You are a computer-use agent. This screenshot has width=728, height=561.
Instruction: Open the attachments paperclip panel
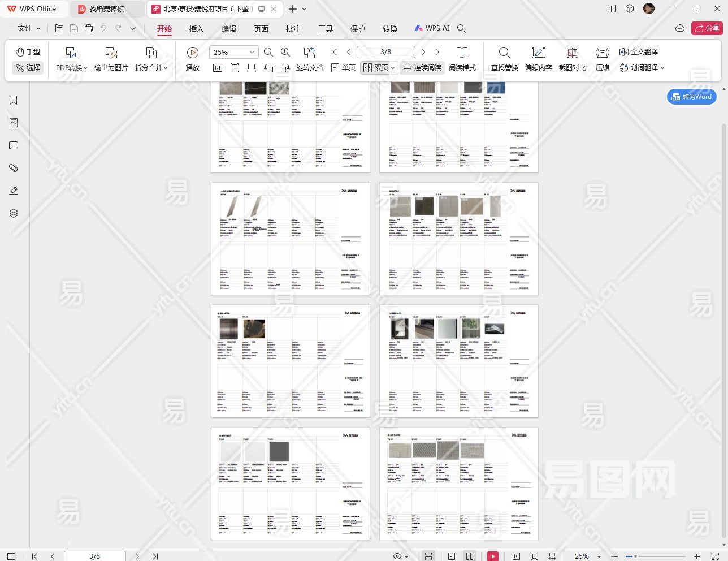click(14, 168)
